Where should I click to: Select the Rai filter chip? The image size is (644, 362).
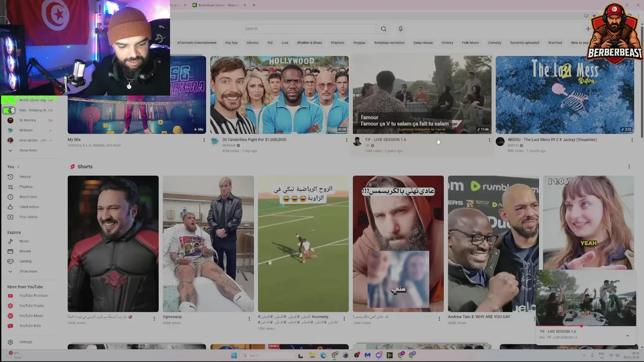click(x=270, y=43)
